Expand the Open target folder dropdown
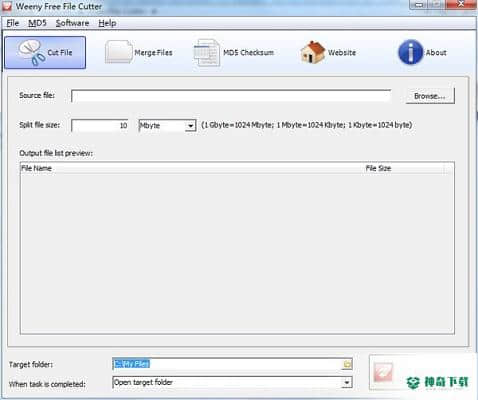Screen dimensions: 478x400 pyautogui.click(x=347, y=382)
